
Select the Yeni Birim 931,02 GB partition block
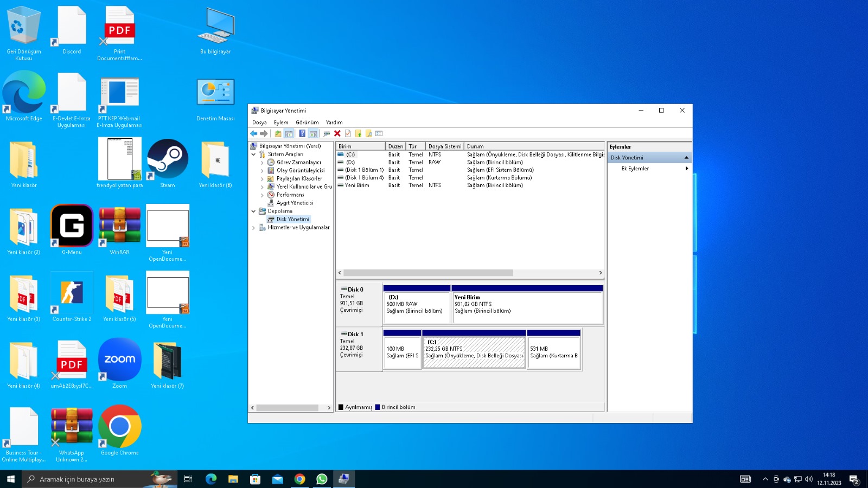coord(527,306)
